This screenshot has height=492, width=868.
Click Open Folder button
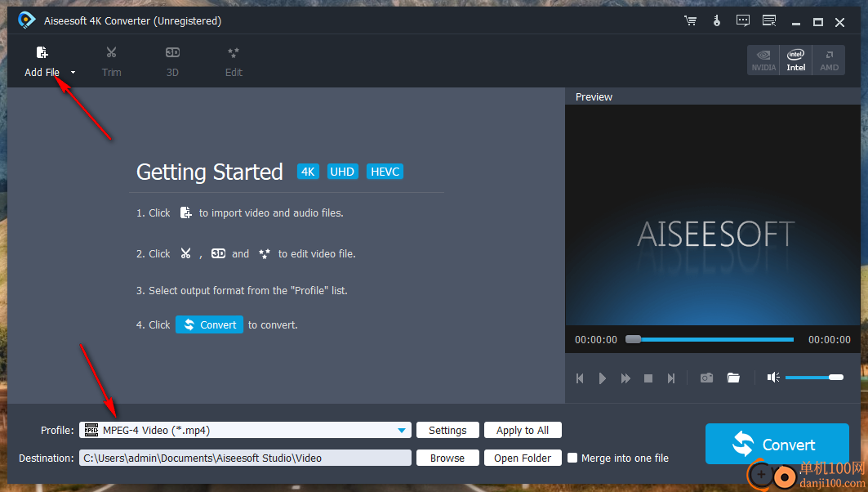(x=523, y=458)
